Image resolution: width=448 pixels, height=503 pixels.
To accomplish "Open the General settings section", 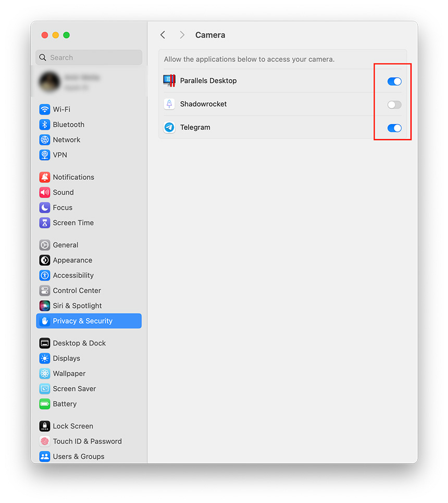I will pos(89,245).
